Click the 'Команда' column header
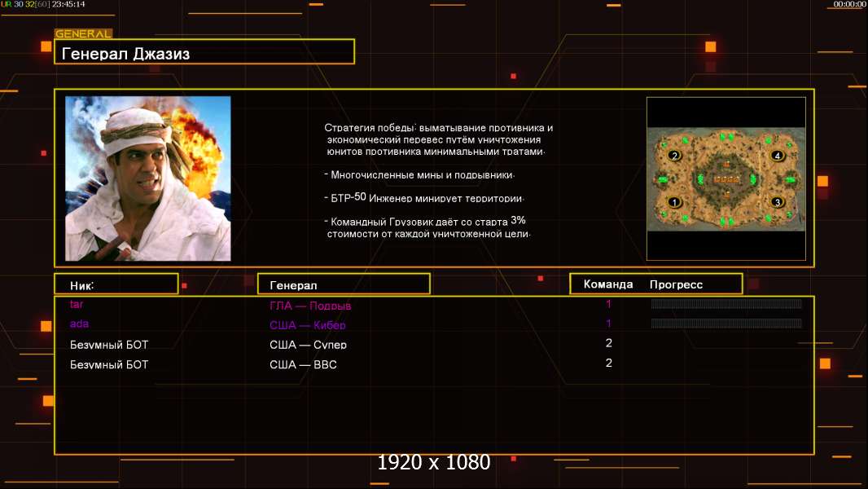 tap(607, 284)
